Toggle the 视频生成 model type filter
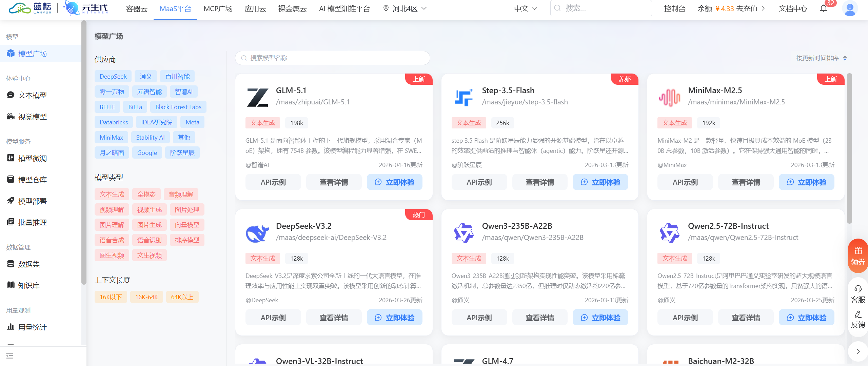The height and width of the screenshot is (366, 868). tap(150, 210)
